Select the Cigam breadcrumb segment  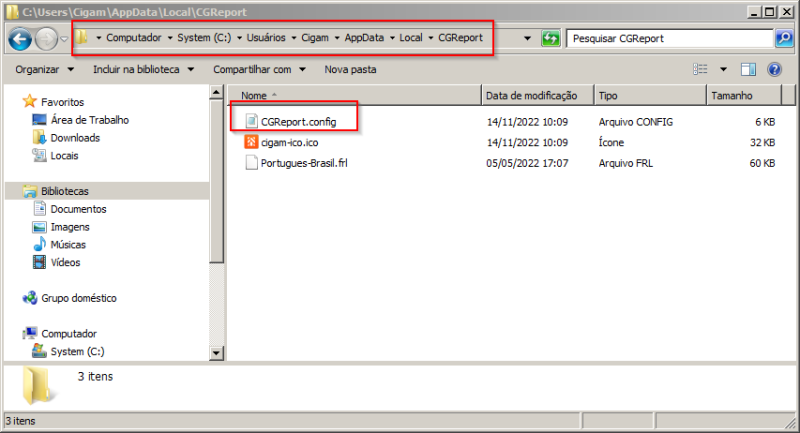[x=315, y=38]
